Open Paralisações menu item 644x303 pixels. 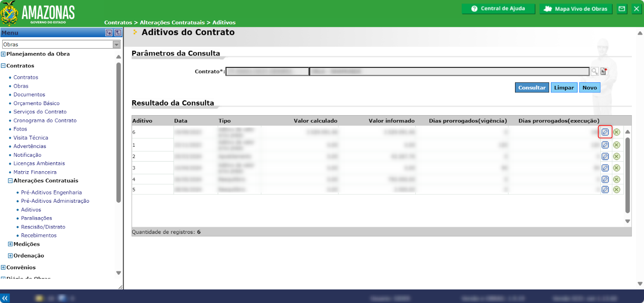click(37, 218)
